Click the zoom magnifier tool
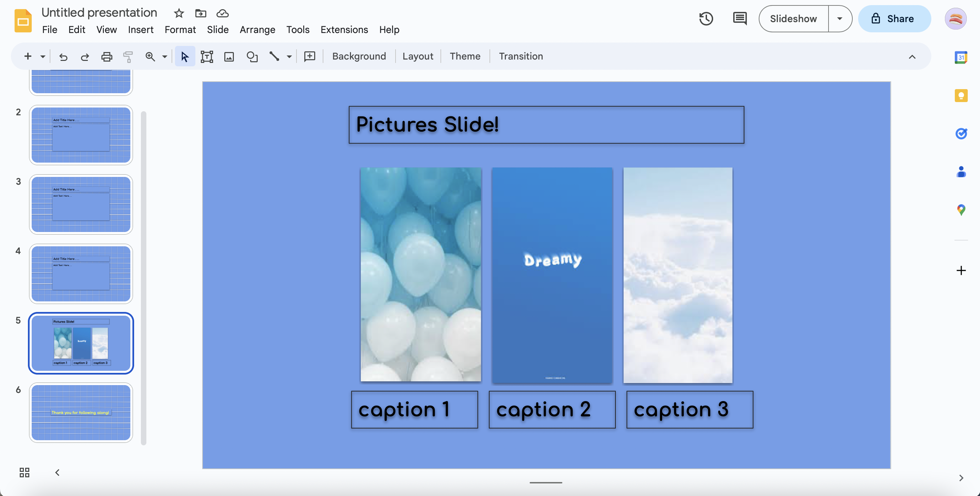Image resolution: width=980 pixels, height=496 pixels. (x=150, y=56)
